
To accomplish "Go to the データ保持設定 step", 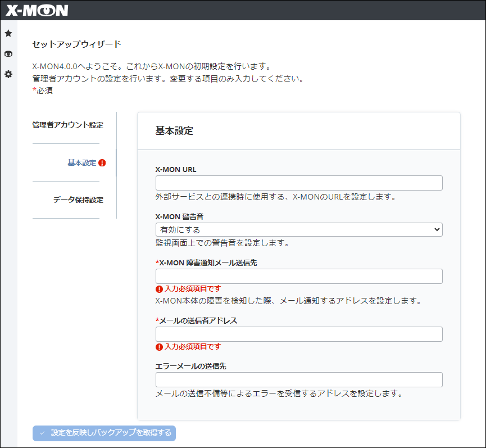I will [x=78, y=200].
